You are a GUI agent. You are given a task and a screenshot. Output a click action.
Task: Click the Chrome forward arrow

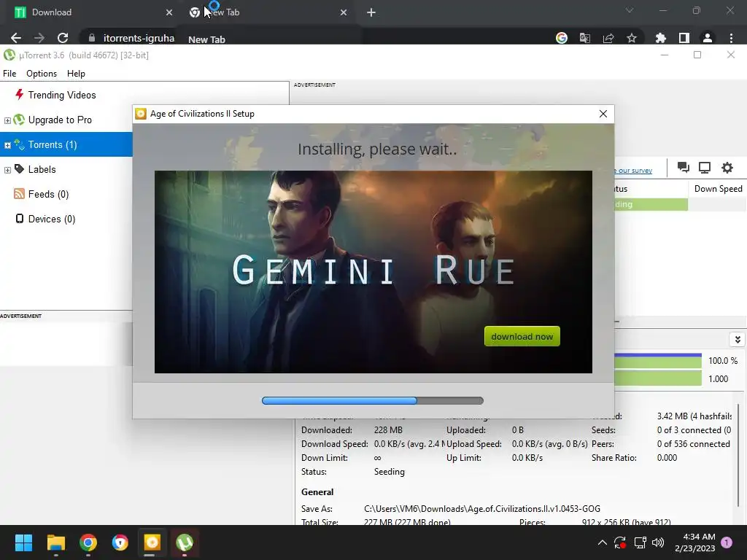[39, 38]
